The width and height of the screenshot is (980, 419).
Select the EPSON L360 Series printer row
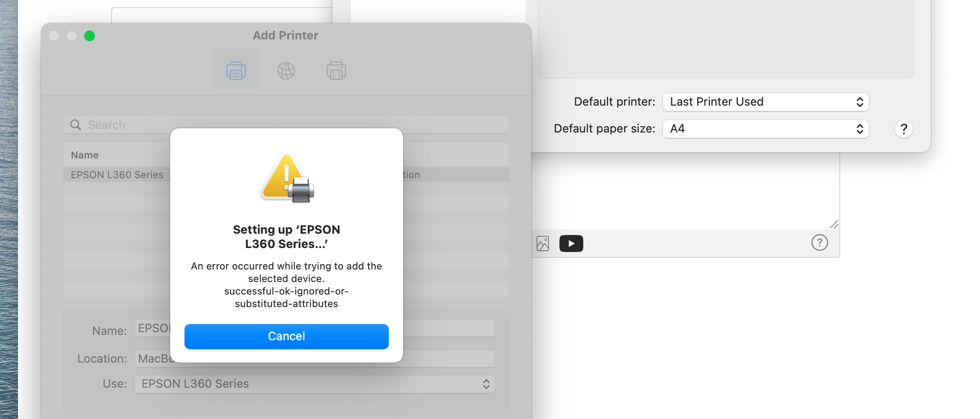point(286,175)
